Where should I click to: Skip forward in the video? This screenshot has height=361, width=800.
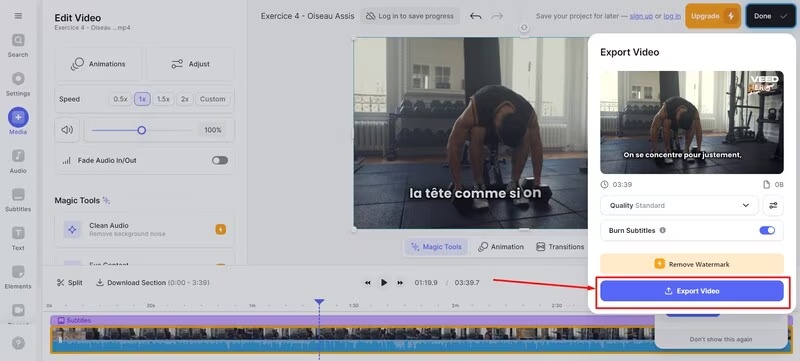(x=400, y=282)
